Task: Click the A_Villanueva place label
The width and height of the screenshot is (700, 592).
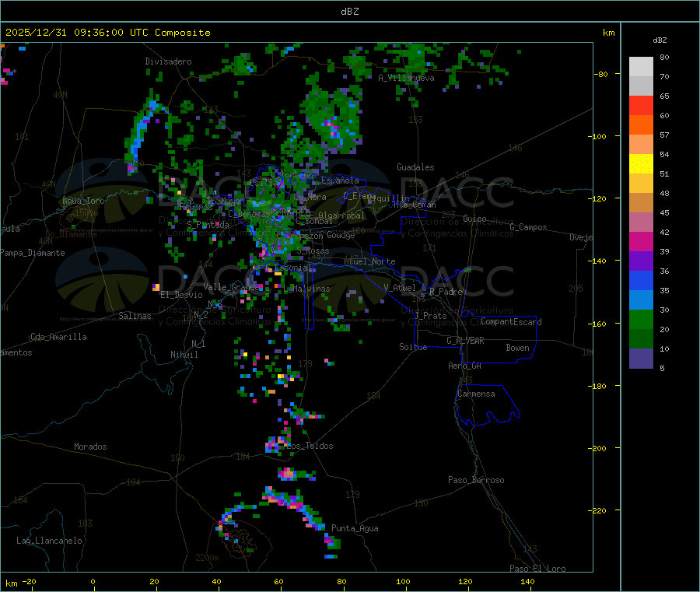Action: (x=406, y=78)
